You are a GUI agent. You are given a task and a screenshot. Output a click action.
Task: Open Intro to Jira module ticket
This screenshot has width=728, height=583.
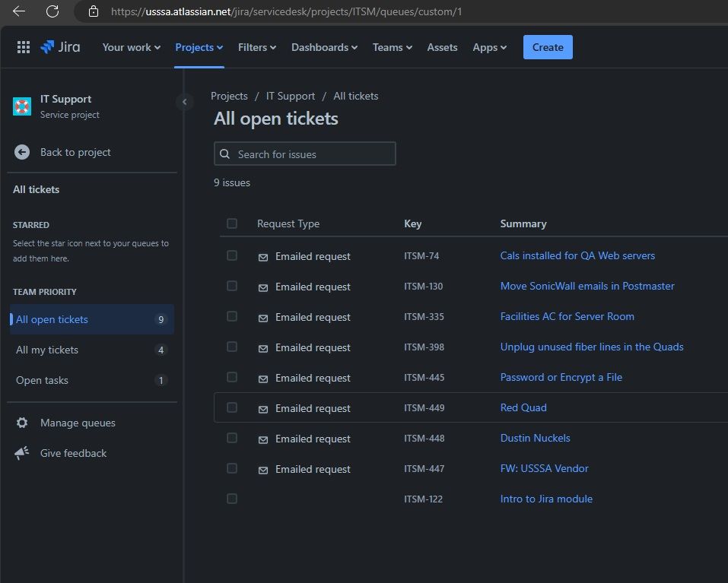click(x=546, y=499)
